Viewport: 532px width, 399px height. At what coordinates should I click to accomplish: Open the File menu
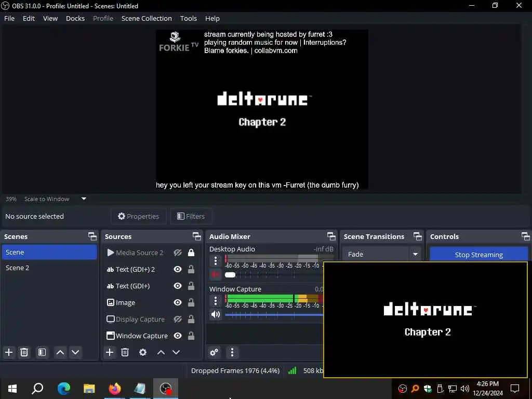click(x=9, y=18)
